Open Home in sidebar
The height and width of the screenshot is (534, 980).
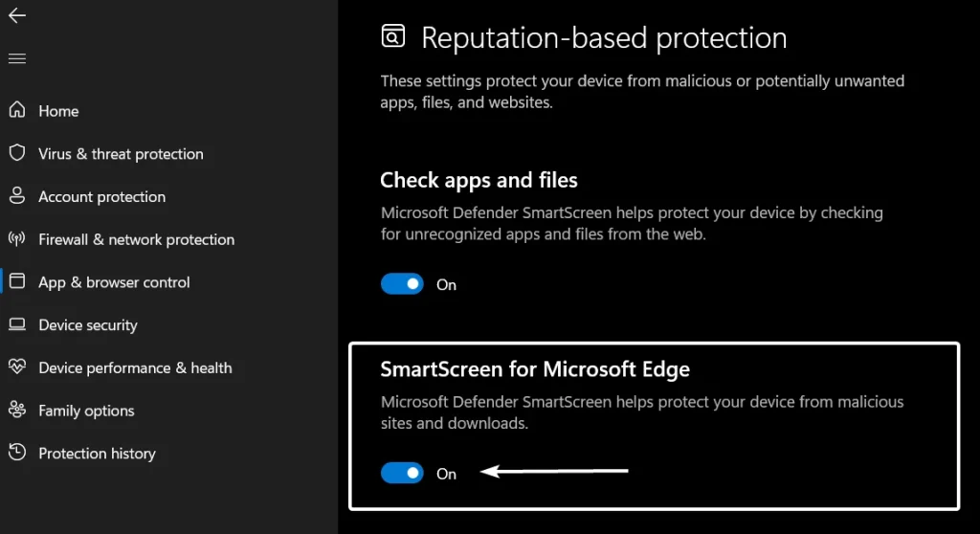click(x=58, y=111)
